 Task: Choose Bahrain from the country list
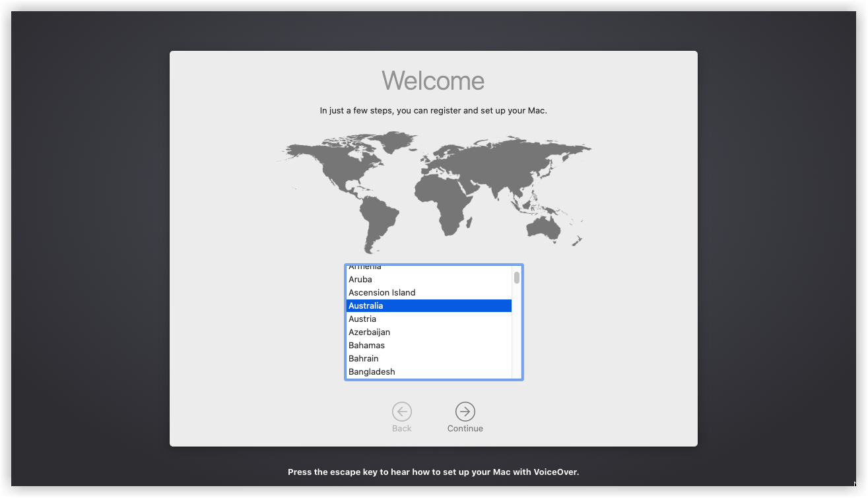click(429, 359)
